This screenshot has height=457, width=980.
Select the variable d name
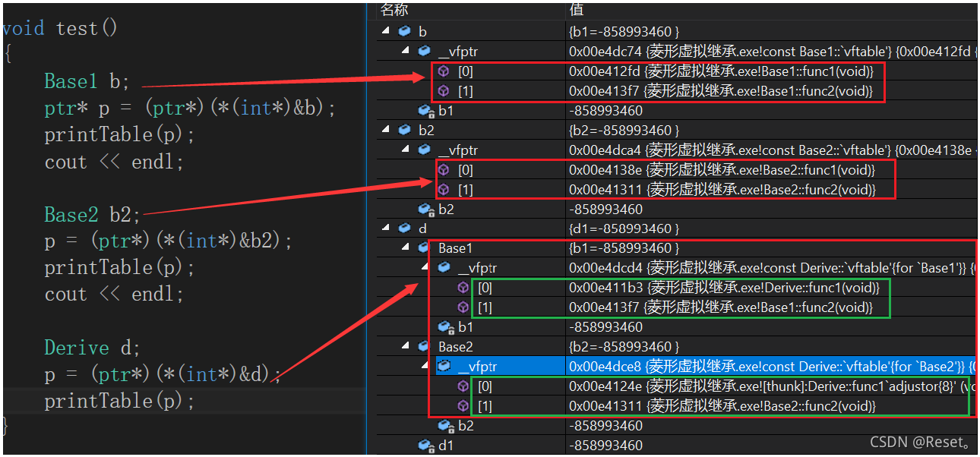pyautogui.click(x=422, y=228)
